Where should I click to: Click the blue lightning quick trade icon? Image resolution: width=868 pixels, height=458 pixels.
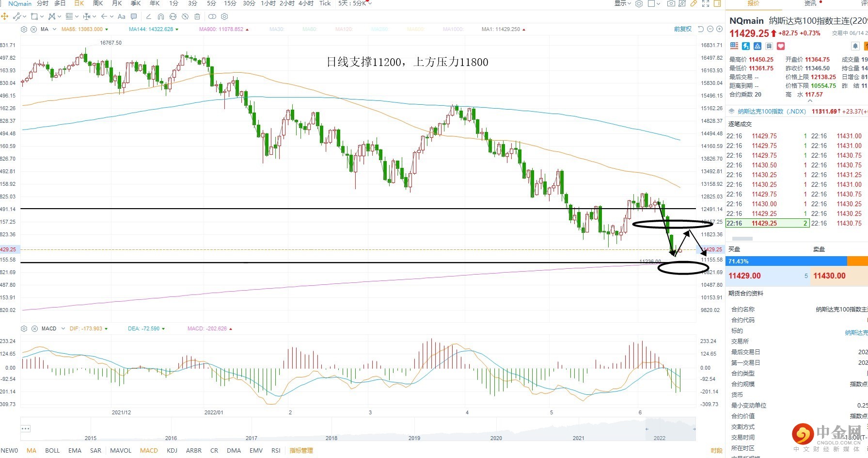point(746,46)
